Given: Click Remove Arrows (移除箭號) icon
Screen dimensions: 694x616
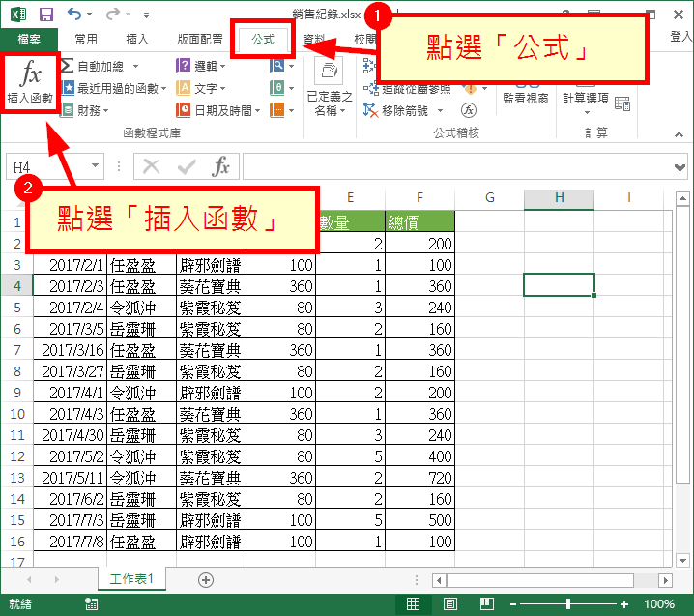Looking at the screenshot, I should (370, 110).
